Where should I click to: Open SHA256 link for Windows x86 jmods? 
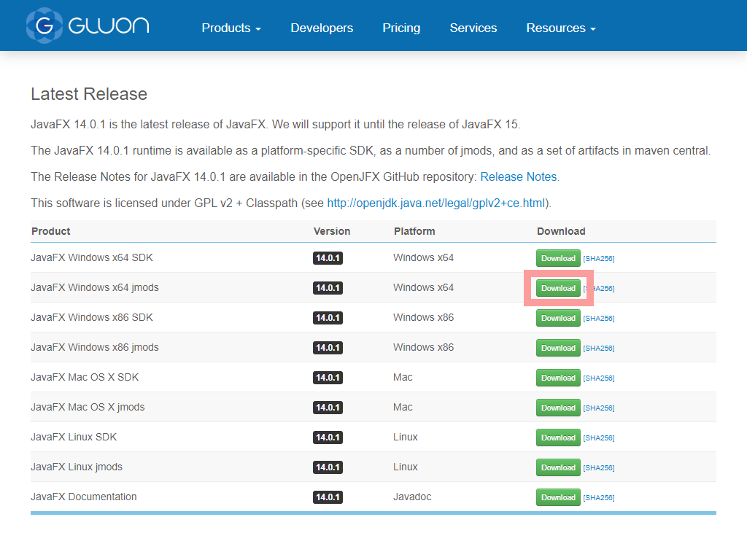point(599,349)
